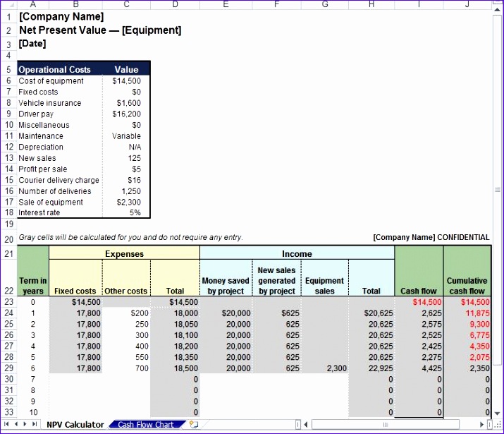504x434 pixels.
Task: Select New sales value 125
Action: (126, 158)
